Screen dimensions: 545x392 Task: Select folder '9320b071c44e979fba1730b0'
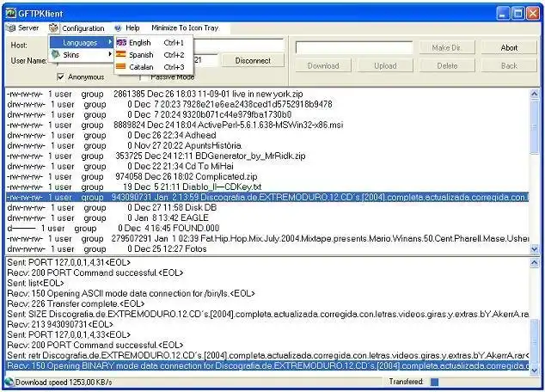pos(267,114)
